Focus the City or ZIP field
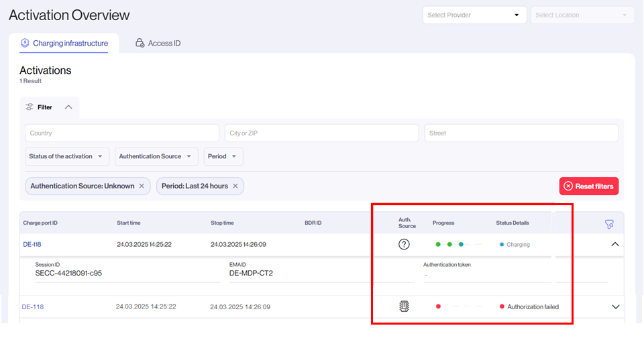Screen dimensions: 644x338 321,133
